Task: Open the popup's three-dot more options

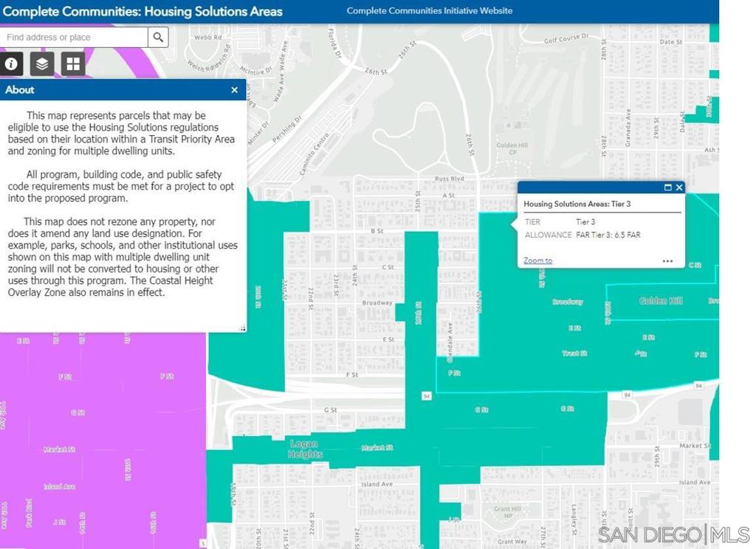Action: coord(667,260)
